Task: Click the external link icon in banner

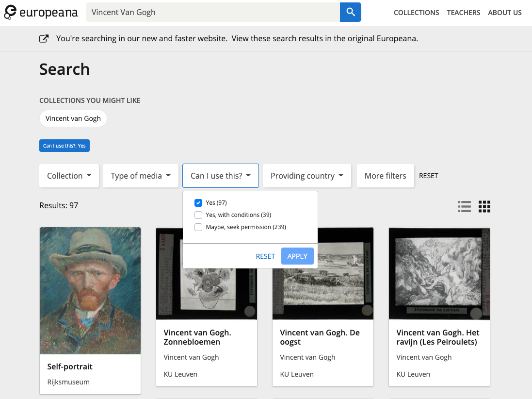Action: pyautogui.click(x=44, y=38)
